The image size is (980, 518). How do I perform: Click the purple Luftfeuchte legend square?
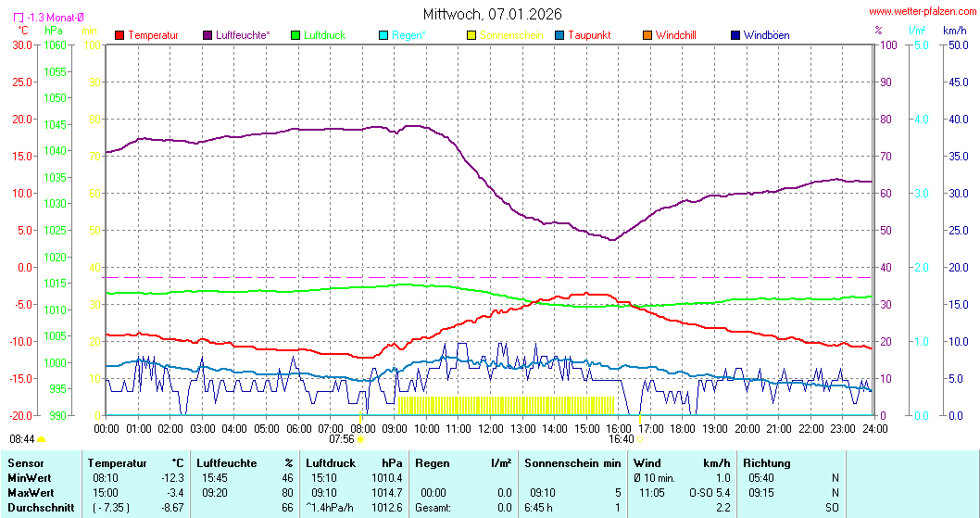[x=207, y=35]
